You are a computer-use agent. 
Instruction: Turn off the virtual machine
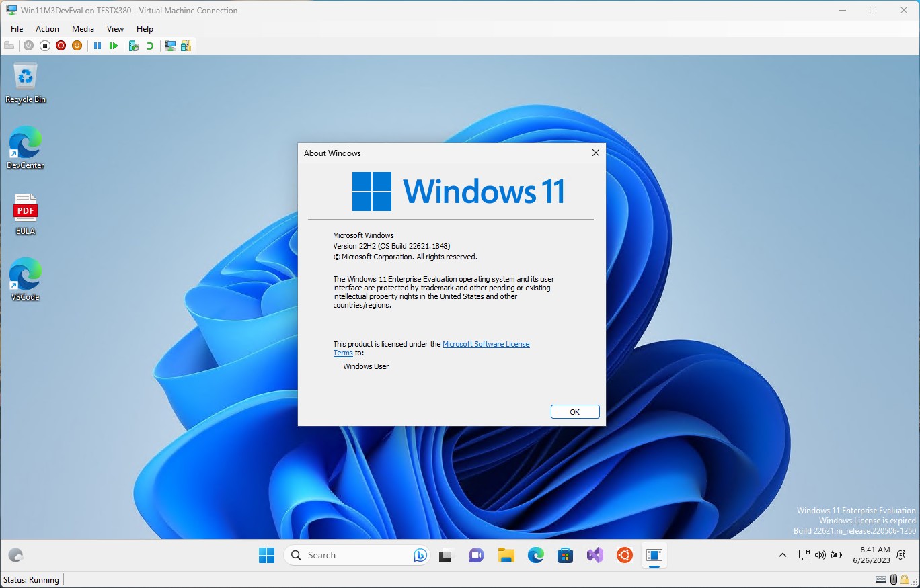[x=44, y=46]
